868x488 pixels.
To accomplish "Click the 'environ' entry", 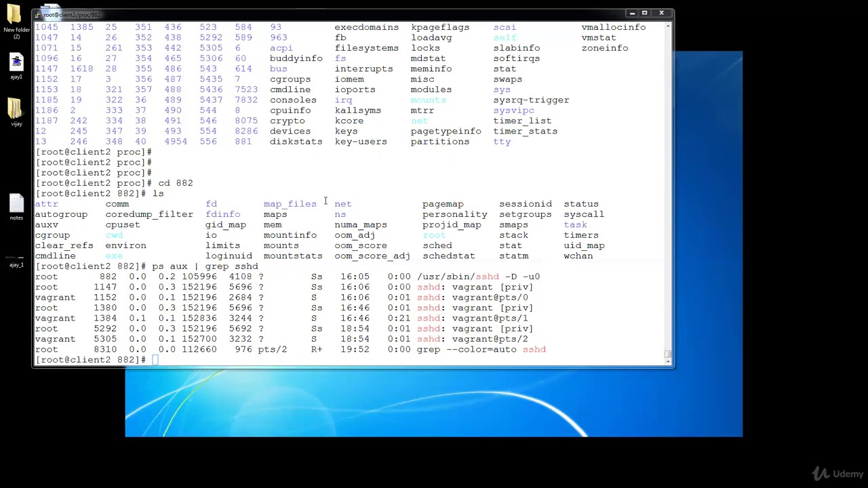I will (125, 245).
